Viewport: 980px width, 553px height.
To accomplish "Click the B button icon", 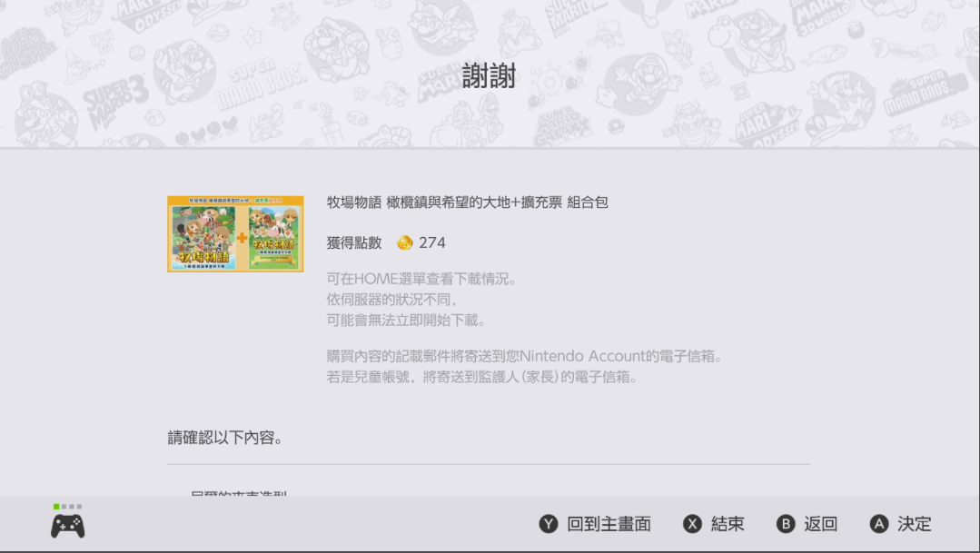I will 786,524.
